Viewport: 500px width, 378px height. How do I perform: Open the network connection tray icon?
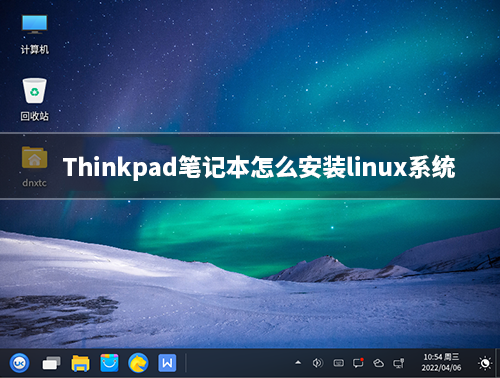point(399,363)
